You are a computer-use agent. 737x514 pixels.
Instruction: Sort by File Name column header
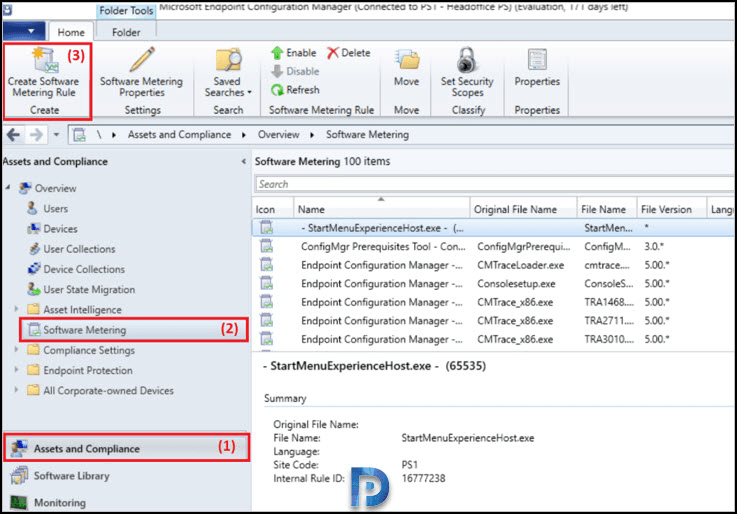click(607, 209)
